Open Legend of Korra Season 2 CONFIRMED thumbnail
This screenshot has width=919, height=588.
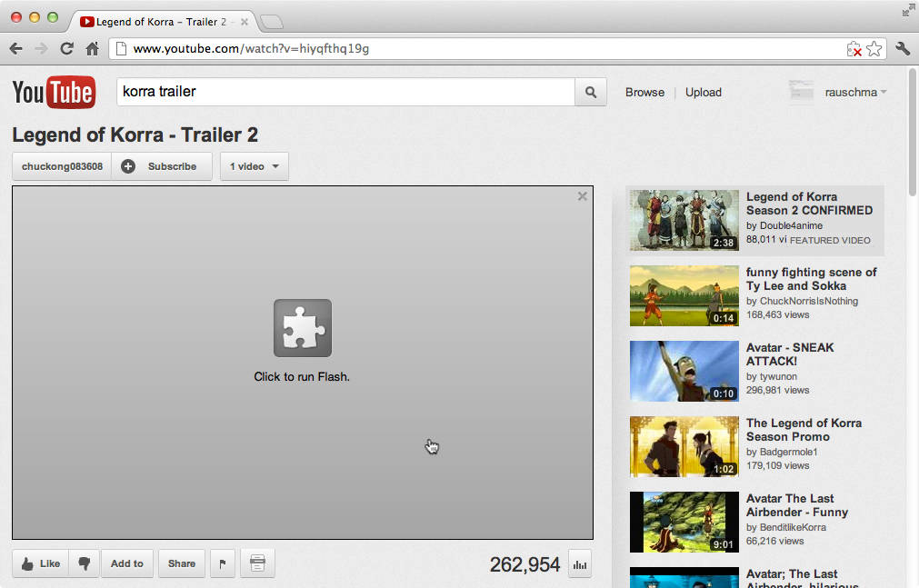[x=684, y=220]
